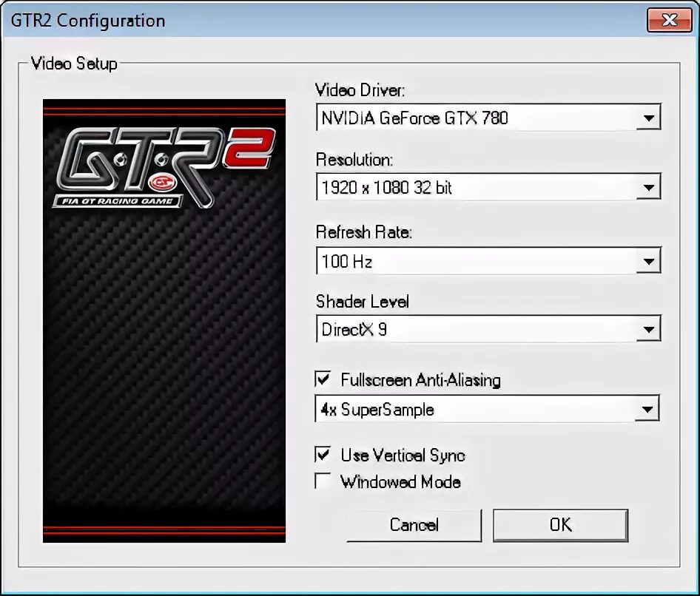Click the Shader Level label text

tap(363, 302)
